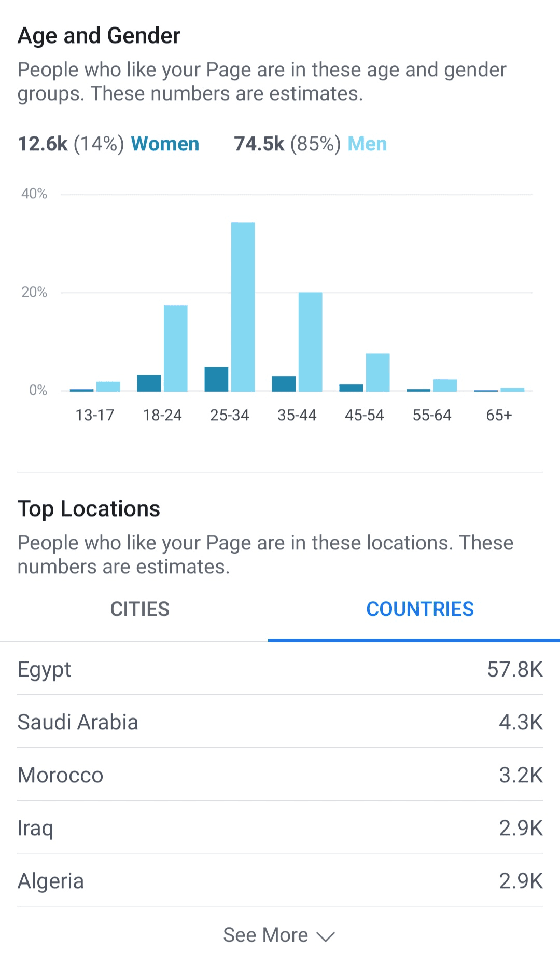Tap the women's 35-44 bar
Screen dimensions: 560x966
point(284,383)
